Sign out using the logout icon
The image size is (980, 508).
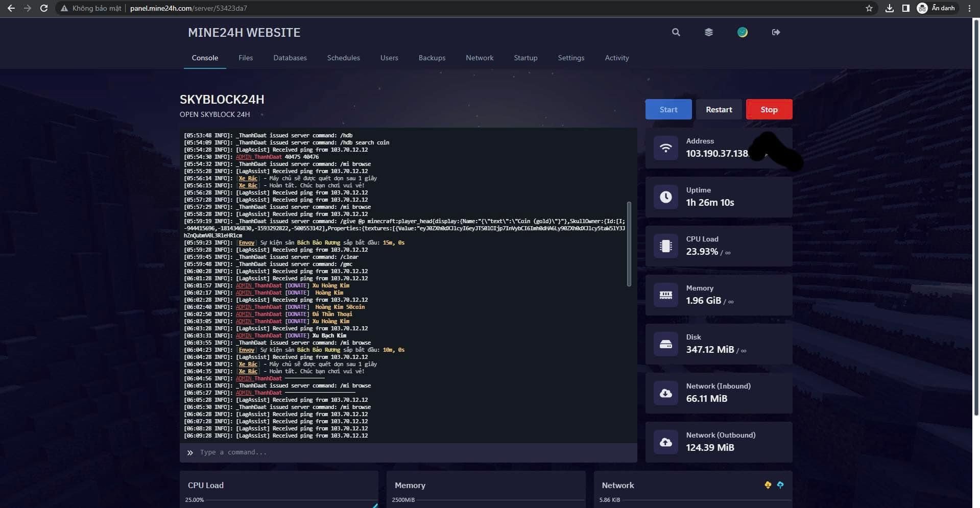pyautogui.click(x=776, y=32)
